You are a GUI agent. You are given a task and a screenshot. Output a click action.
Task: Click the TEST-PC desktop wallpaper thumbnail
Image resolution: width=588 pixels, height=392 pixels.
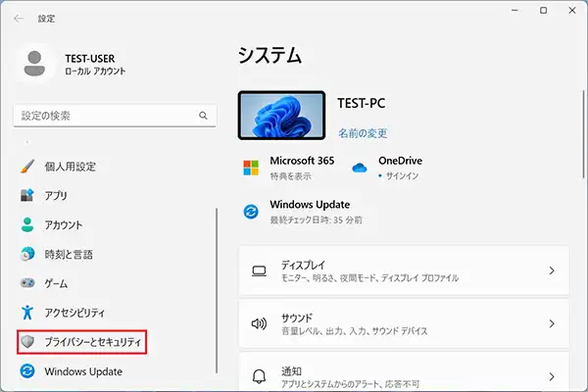tap(281, 116)
